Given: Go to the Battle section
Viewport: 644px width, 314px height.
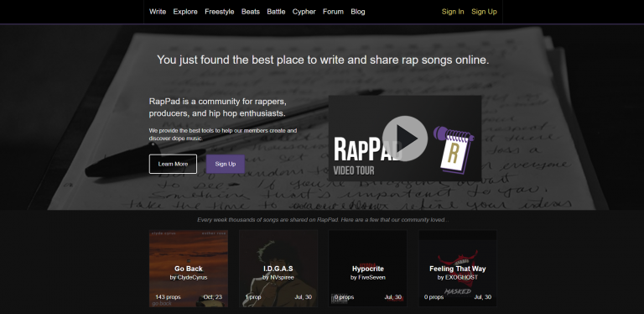Looking at the screenshot, I should point(276,12).
